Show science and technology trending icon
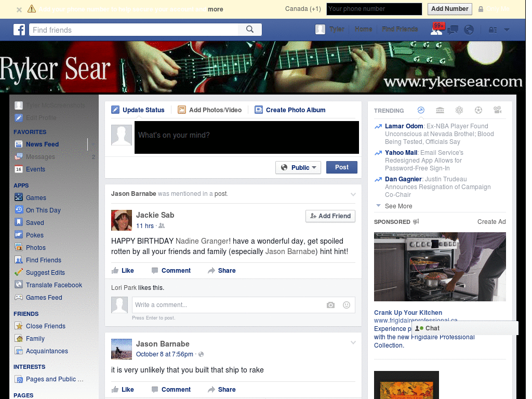532x399 pixels. (x=459, y=110)
